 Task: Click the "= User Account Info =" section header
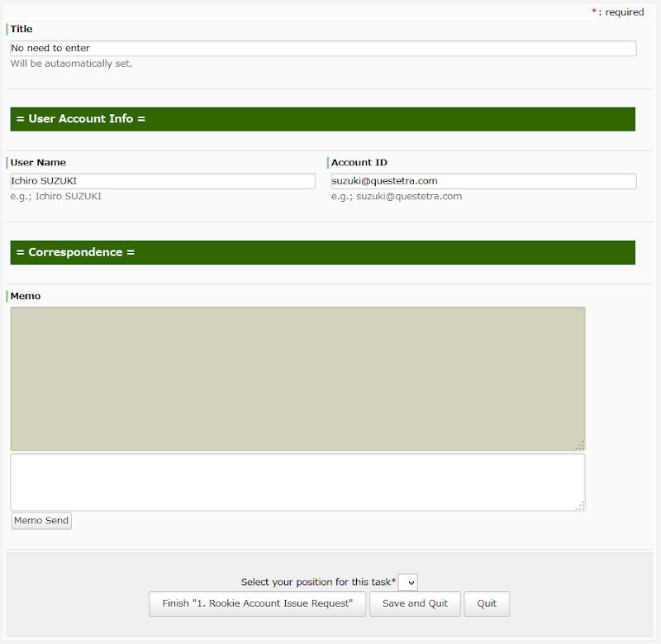point(322,118)
